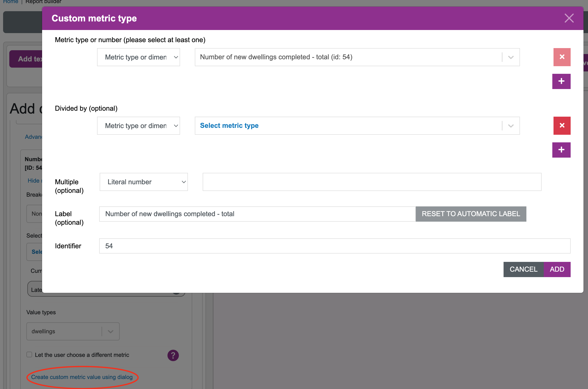Click the Add button in dialog
The width and height of the screenshot is (588, 389).
[x=557, y=269]
